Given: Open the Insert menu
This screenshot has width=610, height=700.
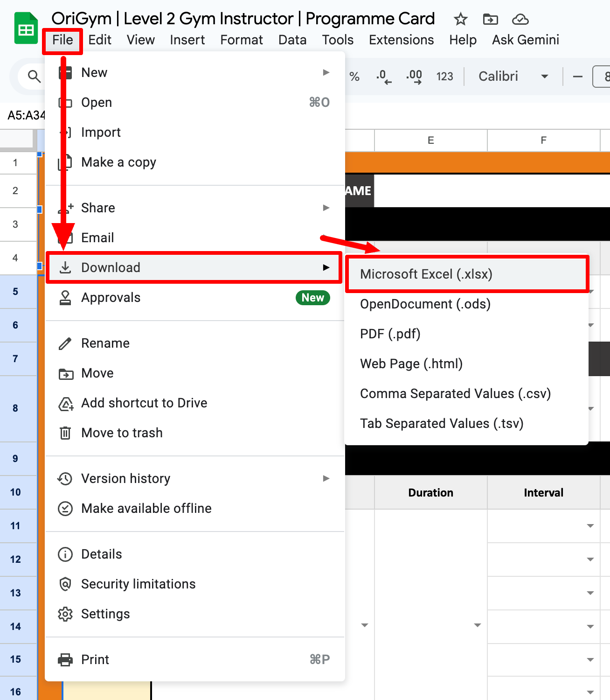Looking at the screenshot, I should pos(187,40).
